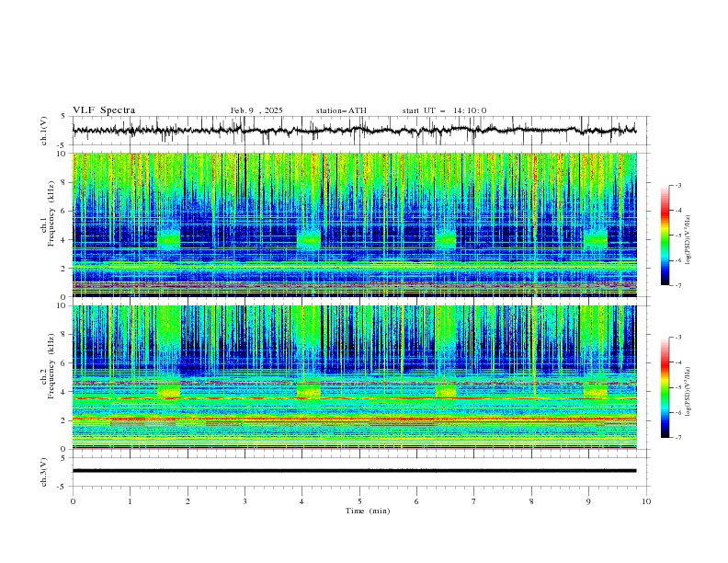Click the "ch.3(V)" waveform axis label

(44, 472)
